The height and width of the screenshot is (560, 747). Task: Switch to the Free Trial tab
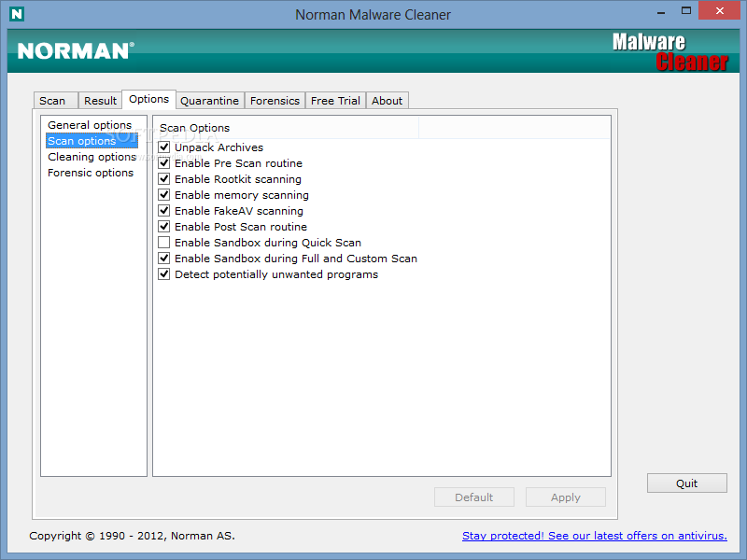tap(335, 101)
